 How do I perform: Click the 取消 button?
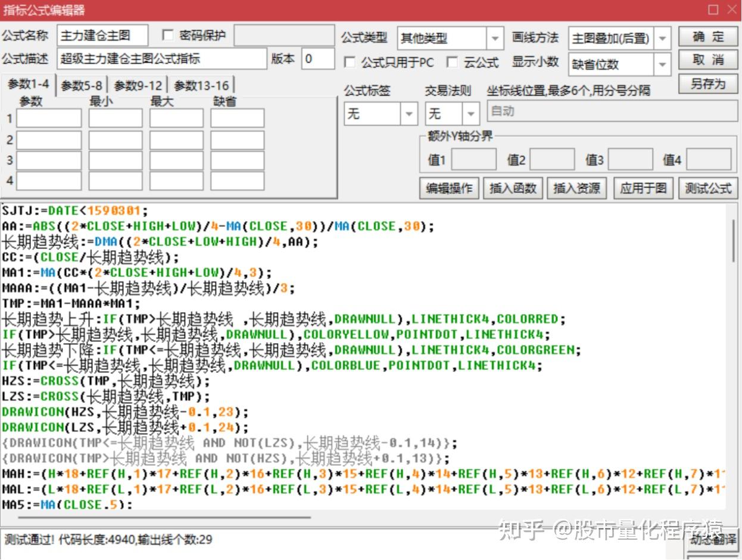coord(708,60)
